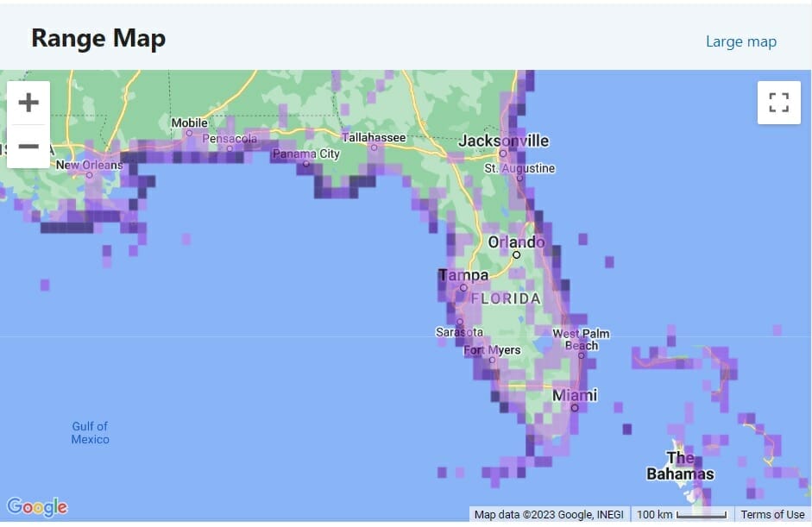Click the Panama City label
The height and width of the screenshot is (527, 812).
click(306, 154)
